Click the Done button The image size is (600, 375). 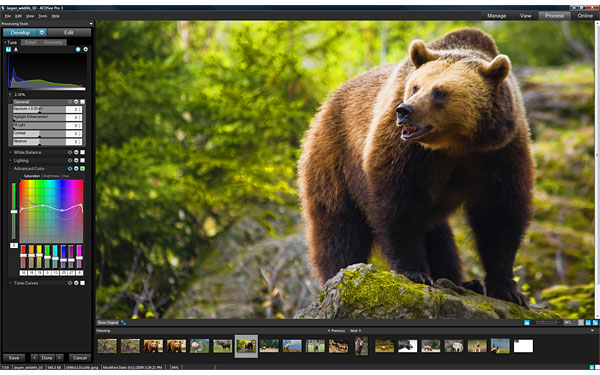click(x=47, y=358)
